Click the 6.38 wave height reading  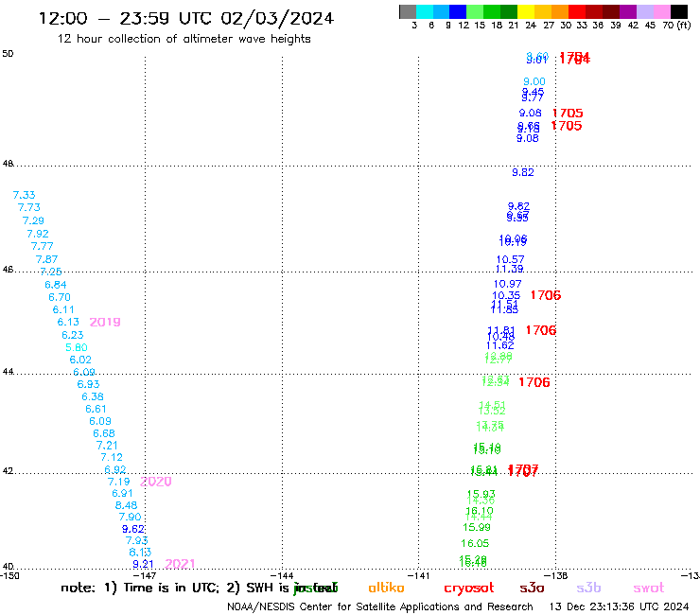[93, 396]
